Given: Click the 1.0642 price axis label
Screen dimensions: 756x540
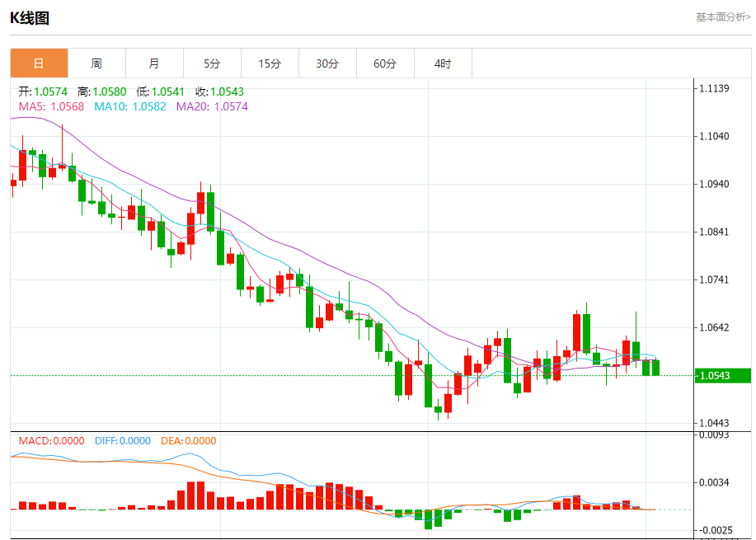Looking at the screenshot, I should point(715,327).
